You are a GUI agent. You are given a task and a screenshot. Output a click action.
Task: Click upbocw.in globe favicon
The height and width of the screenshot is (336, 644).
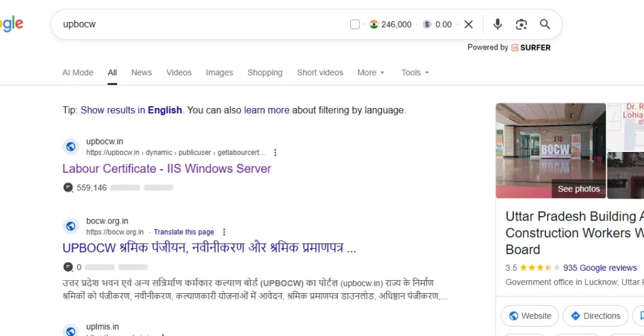click(x=70, y=146)
